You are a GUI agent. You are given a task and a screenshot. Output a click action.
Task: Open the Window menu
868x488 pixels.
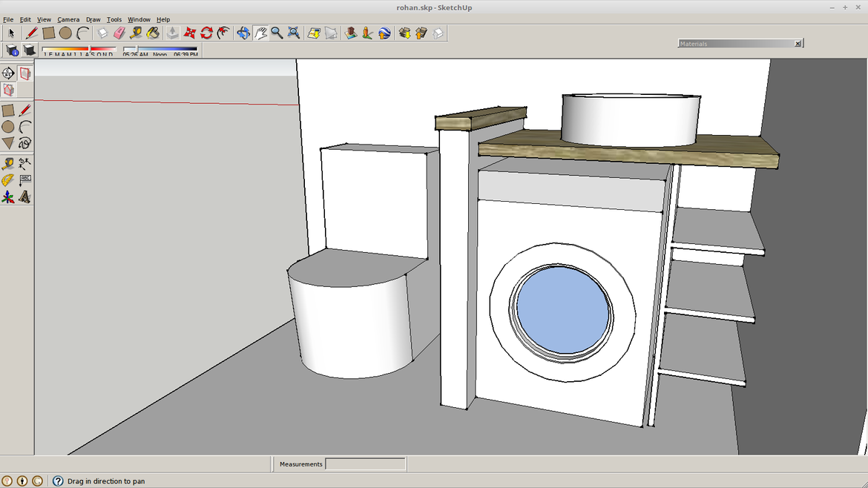click(x=139, y=19)
